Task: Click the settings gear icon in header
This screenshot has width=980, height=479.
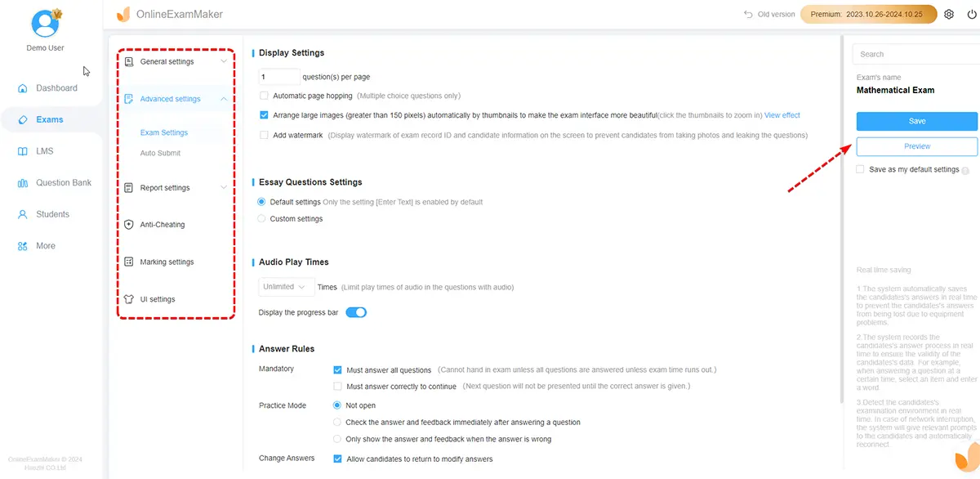Action: tap(949, 15)
